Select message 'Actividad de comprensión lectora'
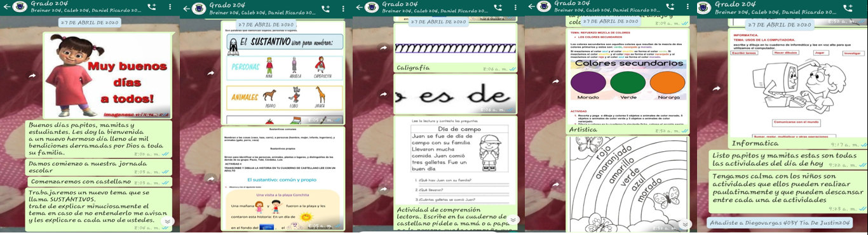 tap(456, 218)
